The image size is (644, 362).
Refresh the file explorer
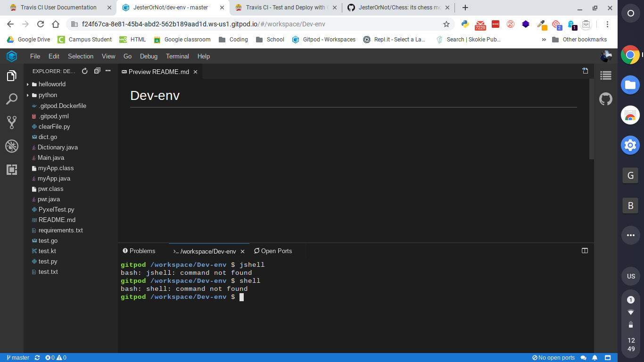click(x=84, y=71)
